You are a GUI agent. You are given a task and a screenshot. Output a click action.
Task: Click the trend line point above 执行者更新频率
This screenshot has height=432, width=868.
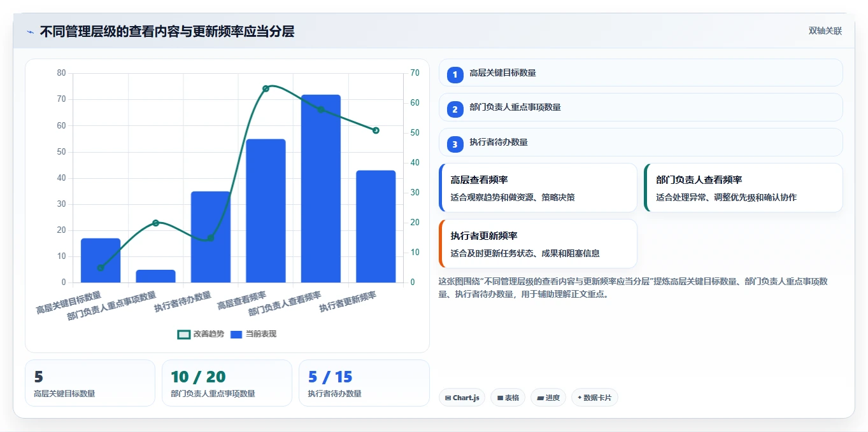376,130
